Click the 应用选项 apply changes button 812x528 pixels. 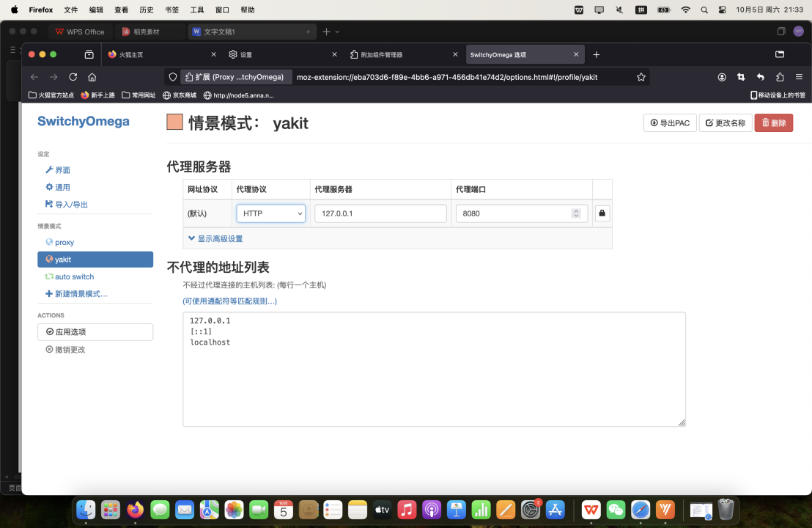[x=95, y=332]
